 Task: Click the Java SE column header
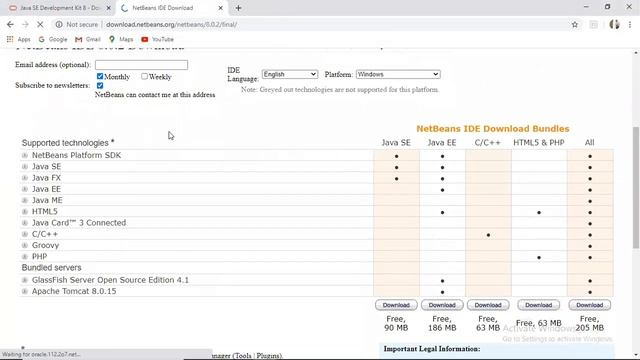(396, 142)
